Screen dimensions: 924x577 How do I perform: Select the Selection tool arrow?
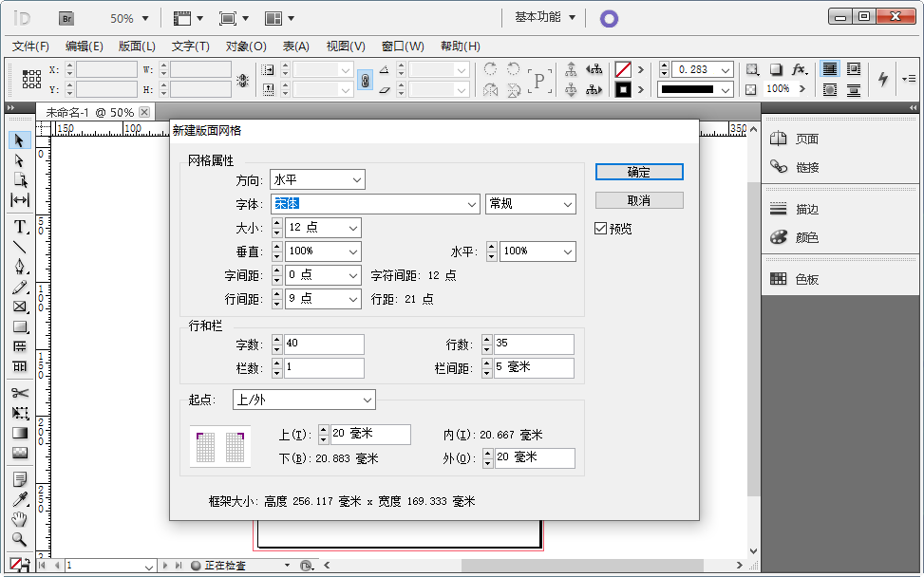pos(19,140)
